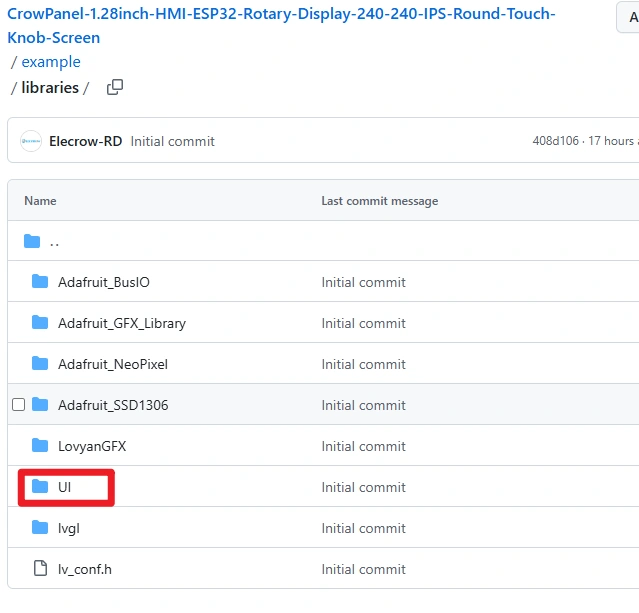Screen dimensions: 639x613
Task: Navigate to the example breadcrumb
Action: point(51,62)
